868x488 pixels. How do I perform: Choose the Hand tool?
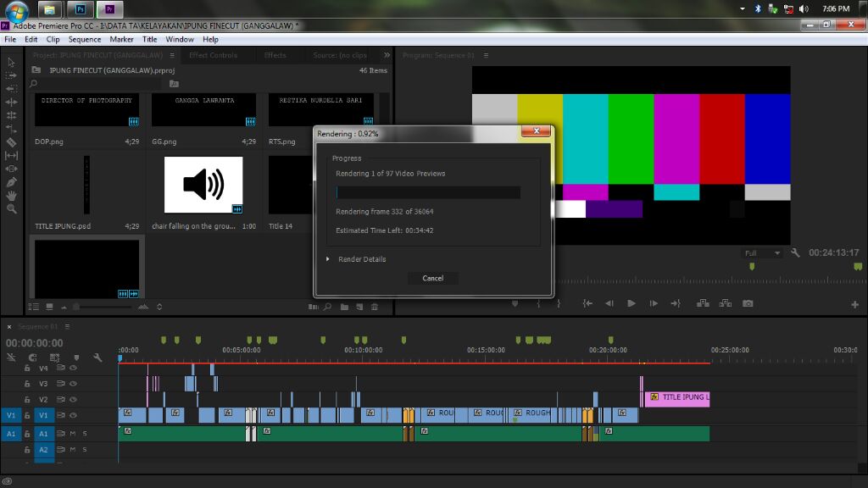pyautogui.click(x=11, y=196)
